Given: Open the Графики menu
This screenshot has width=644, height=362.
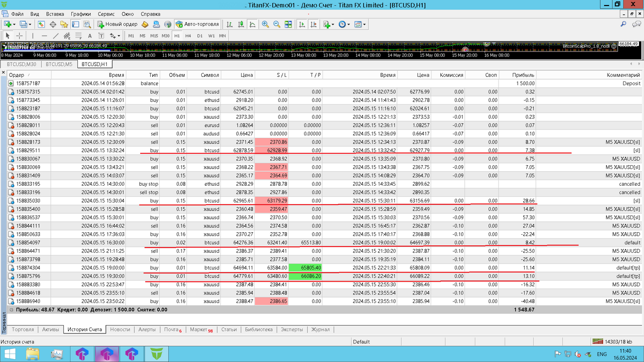Looking at the screenshot, I should pyautogui.click(x=81, y=14).
